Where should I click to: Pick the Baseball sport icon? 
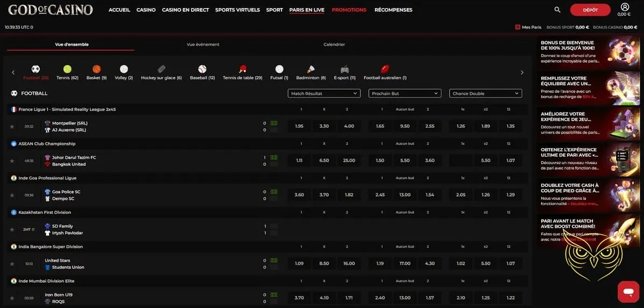click(202, 69)
